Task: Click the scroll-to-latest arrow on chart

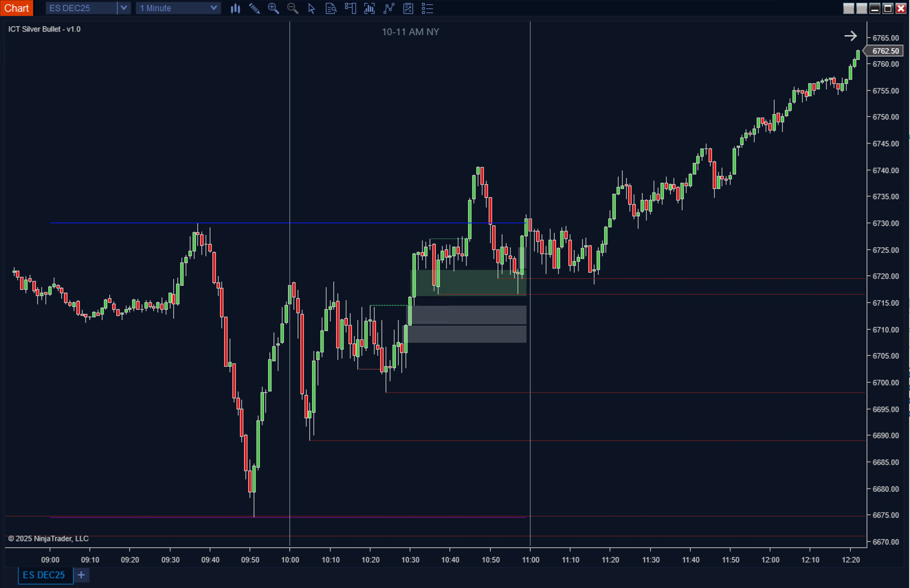Action: coord(850,36)
